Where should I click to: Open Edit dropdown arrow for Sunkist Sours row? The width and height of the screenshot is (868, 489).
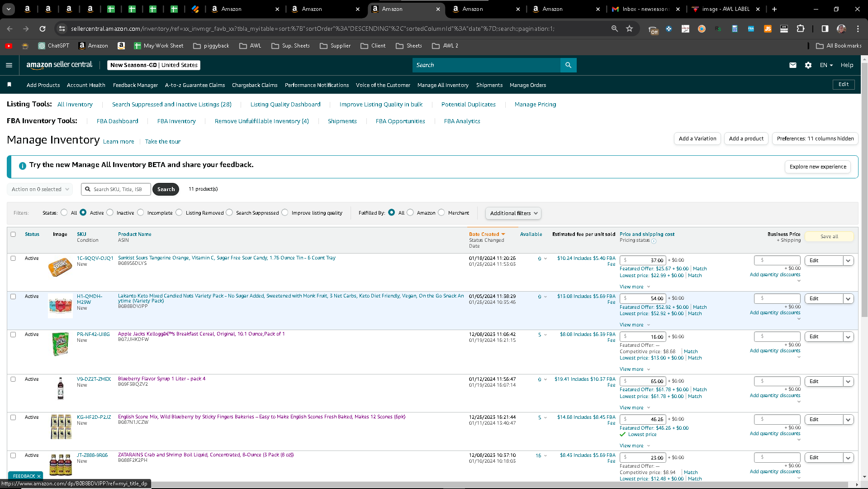848,261
